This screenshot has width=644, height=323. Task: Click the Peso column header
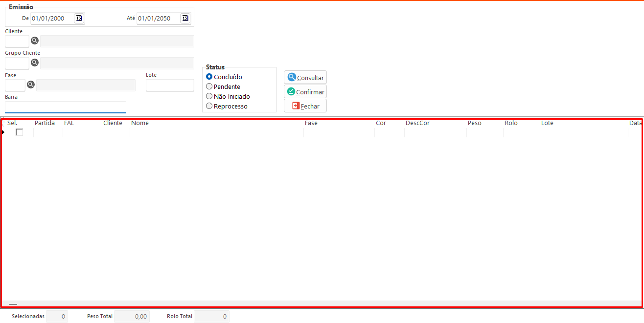click(x=474, y=123)
